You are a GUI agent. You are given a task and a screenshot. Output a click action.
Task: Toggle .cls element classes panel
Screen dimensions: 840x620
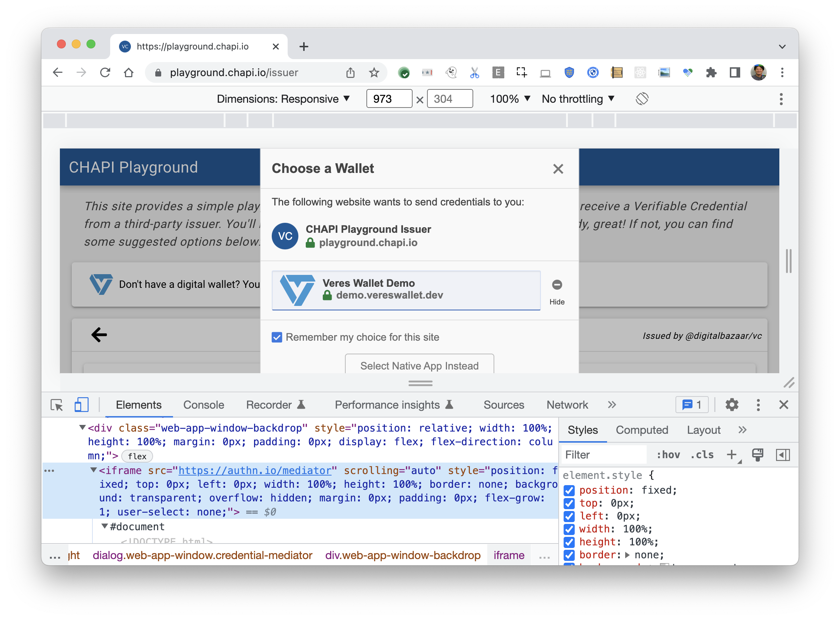point(702,455)
